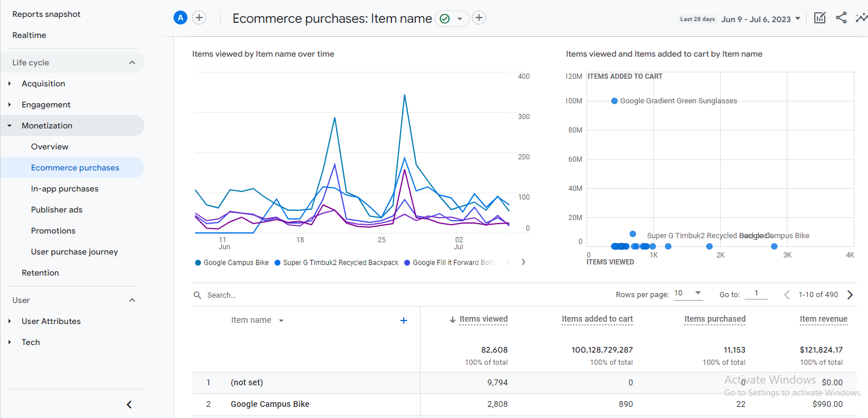Go to next page of table rows
This screenshot has width=868, height=418.
pos(850,295)
